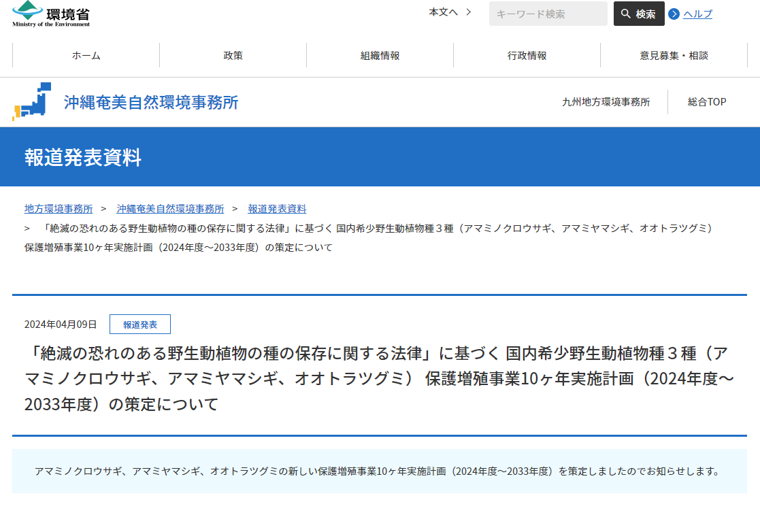The image size is (760, 532).
Task: Click the Japan map office logo icon
Action: click(32, 101)
